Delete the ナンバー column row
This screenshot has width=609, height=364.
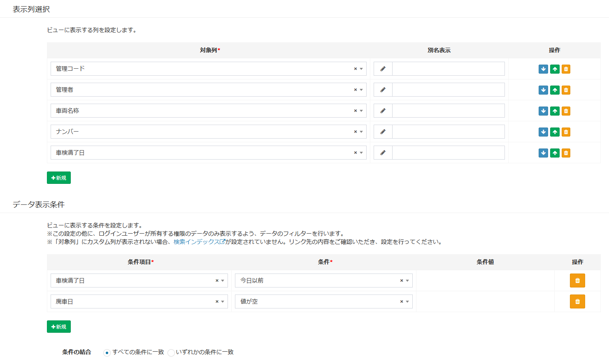tap(566, 132)
